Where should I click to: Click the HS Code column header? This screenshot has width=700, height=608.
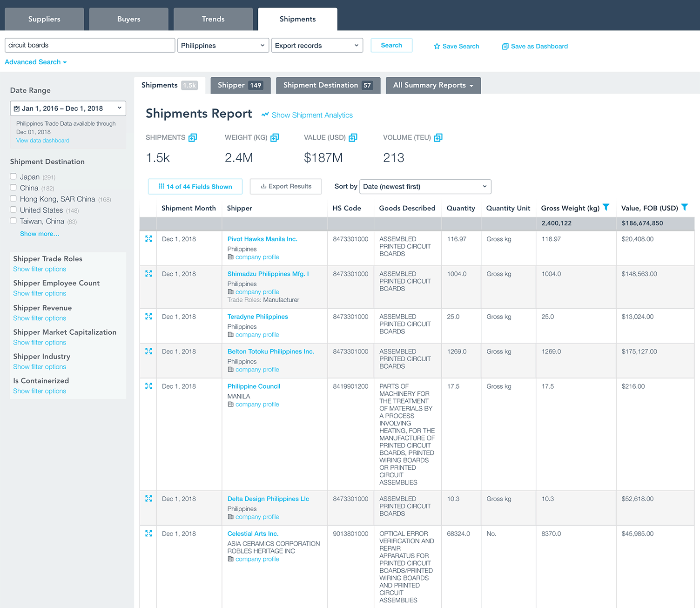(347, 208)
